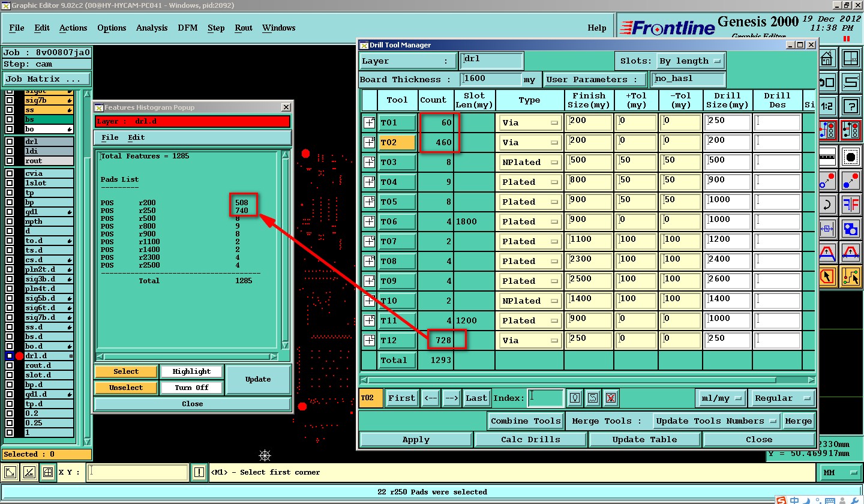
Task: Click the Update Table button
Action: tap(644, 439)
